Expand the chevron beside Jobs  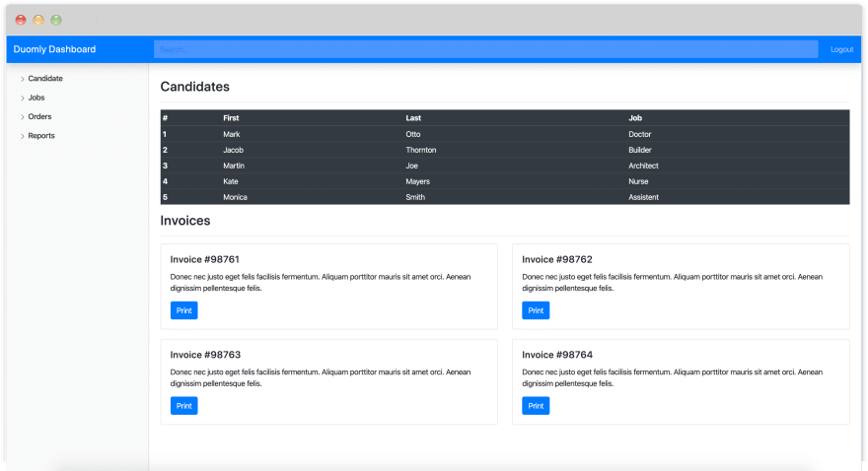coord(23,99)
